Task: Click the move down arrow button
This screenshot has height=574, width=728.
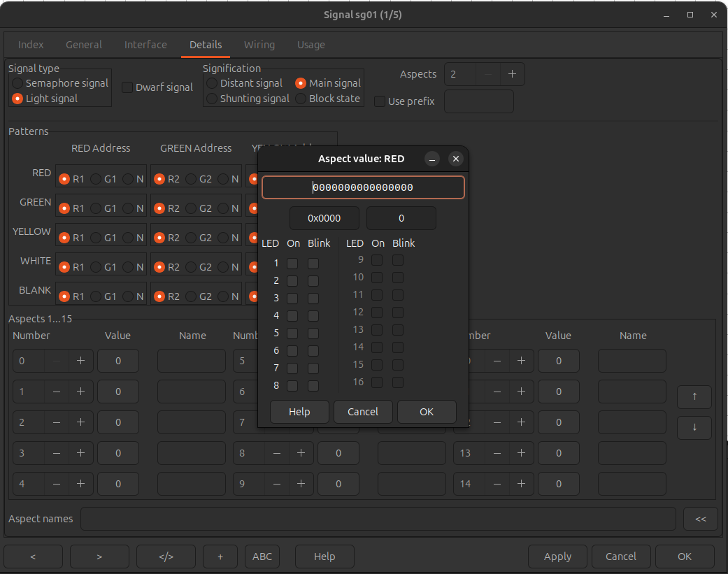Action: click(694, 428)
